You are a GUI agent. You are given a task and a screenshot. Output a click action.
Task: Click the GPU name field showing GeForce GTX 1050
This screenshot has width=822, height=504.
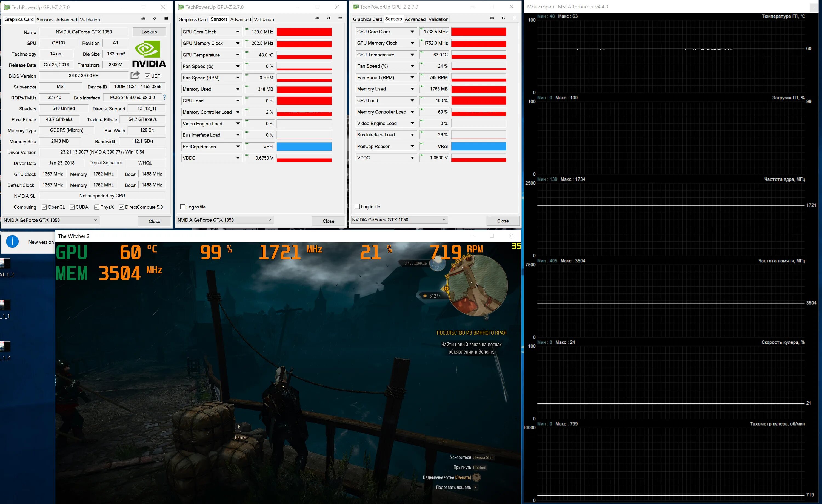(x=84, y=32)
